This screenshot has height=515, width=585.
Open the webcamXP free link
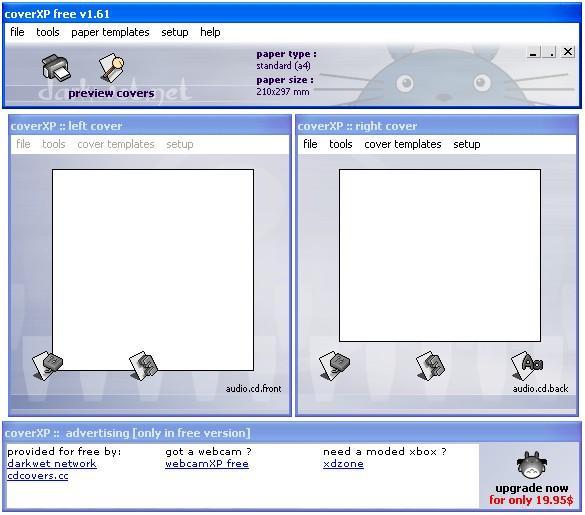pyautogui.click(x=207, y=464)
